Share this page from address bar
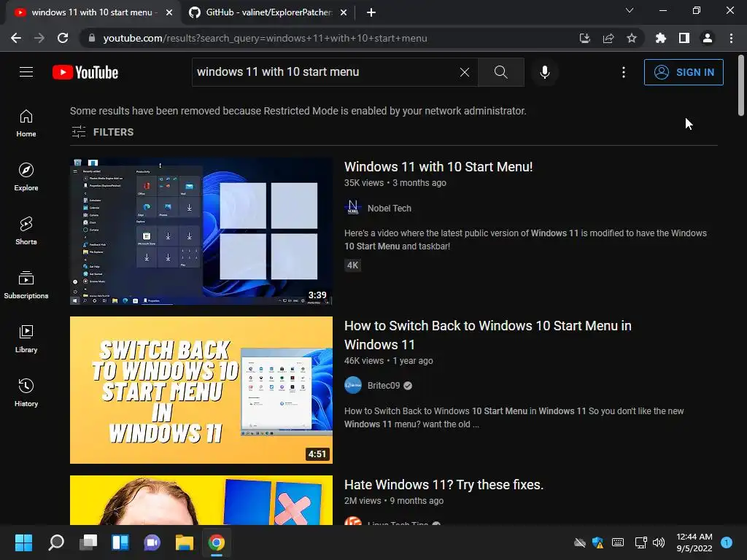The width and height of the screenshot is (747, 560). 608,38
